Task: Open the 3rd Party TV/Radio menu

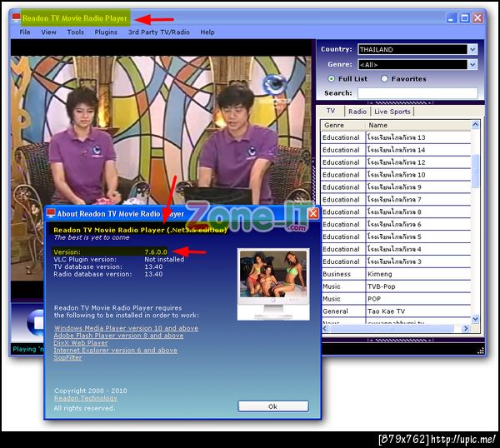Action: tap(159, 32)
